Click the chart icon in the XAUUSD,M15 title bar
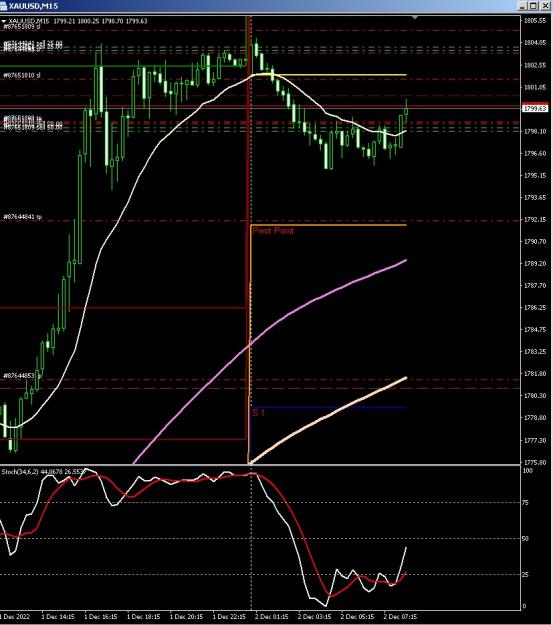This screenshot has height=625, width=553. tap(4, 6)
